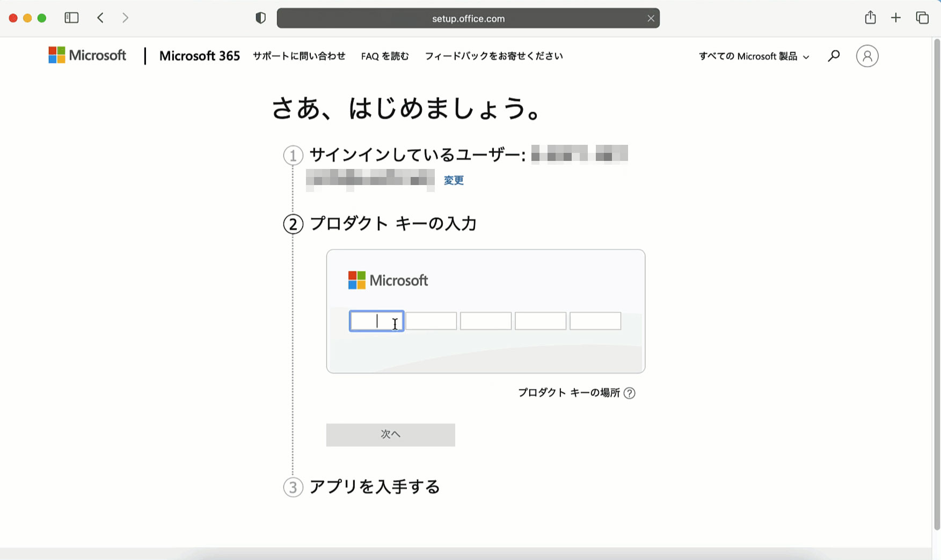Screen dimensions: 941x560
Task: Toggle the Safari sidebar icon
Action: pyautogui.click(x=71, y=18)
